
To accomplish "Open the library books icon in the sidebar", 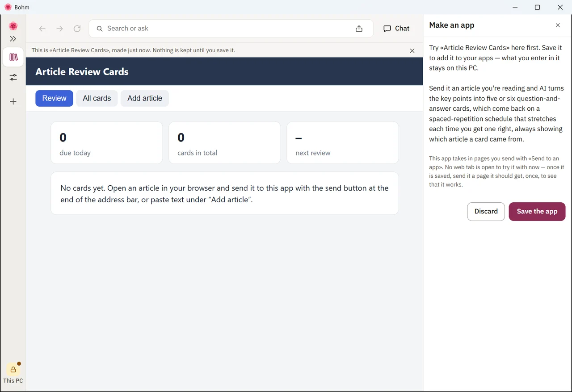I will click(13, 57).
